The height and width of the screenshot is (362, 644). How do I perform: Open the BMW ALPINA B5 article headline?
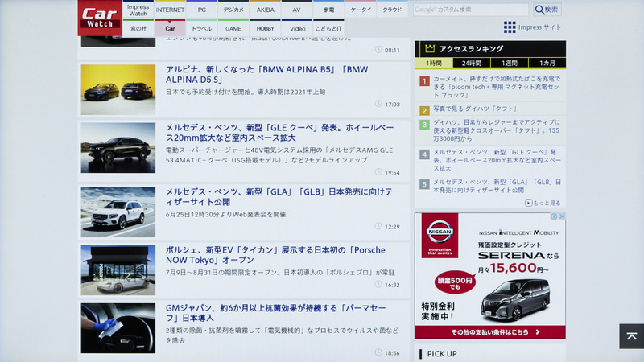pos(267,74)
